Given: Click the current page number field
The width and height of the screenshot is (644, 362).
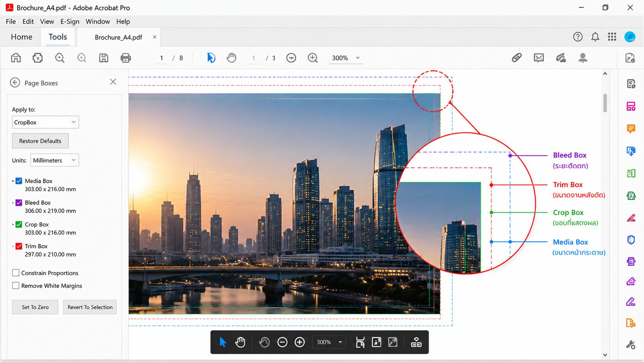Looking at the screenshot, I should [161, 58].
